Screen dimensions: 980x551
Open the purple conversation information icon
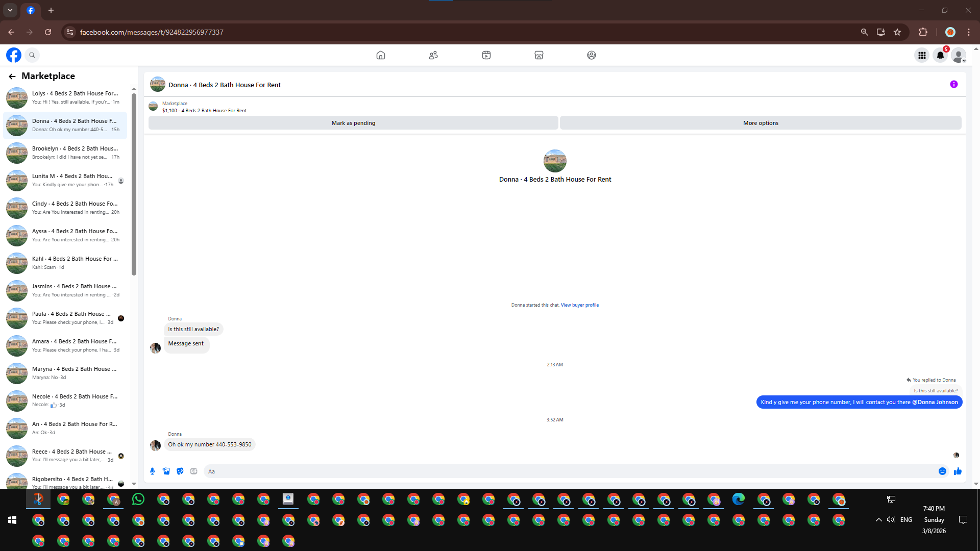click(953, 85)
